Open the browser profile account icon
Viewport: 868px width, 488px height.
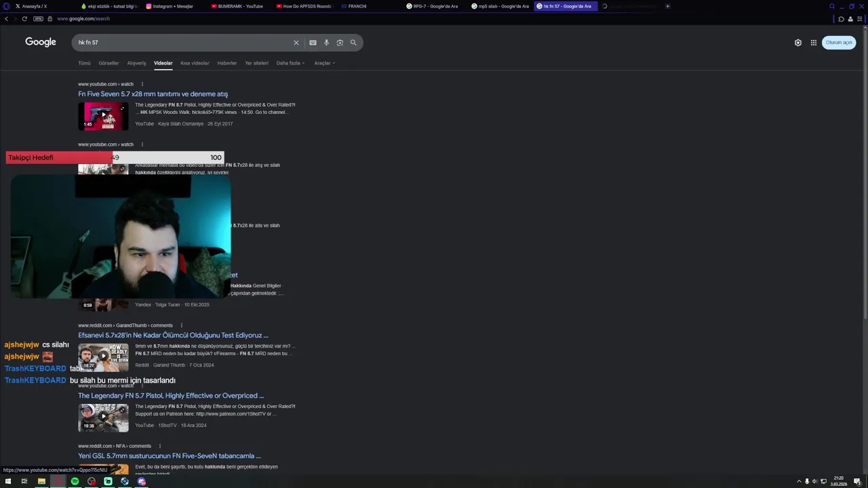[x=850, y=19]
